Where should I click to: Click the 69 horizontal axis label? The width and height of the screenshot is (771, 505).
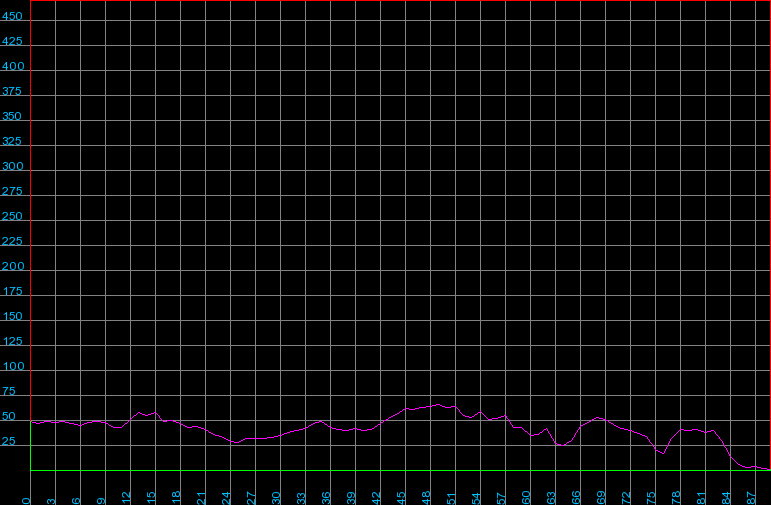[601, 498]
